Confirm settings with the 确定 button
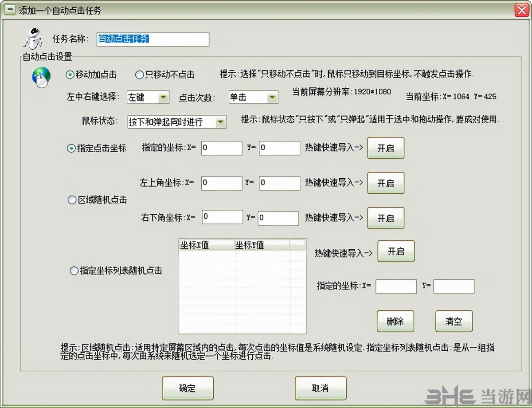Viewport: 532px width, 408px height. pos(187,388)
